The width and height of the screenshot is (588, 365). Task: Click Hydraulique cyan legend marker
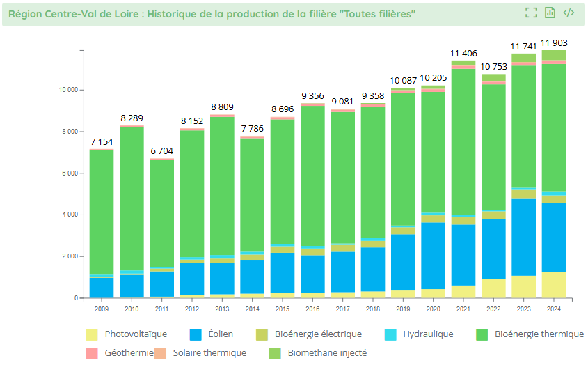[390, 334]
